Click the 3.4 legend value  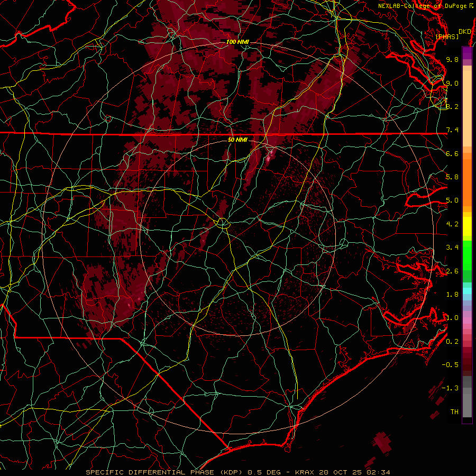452,248
